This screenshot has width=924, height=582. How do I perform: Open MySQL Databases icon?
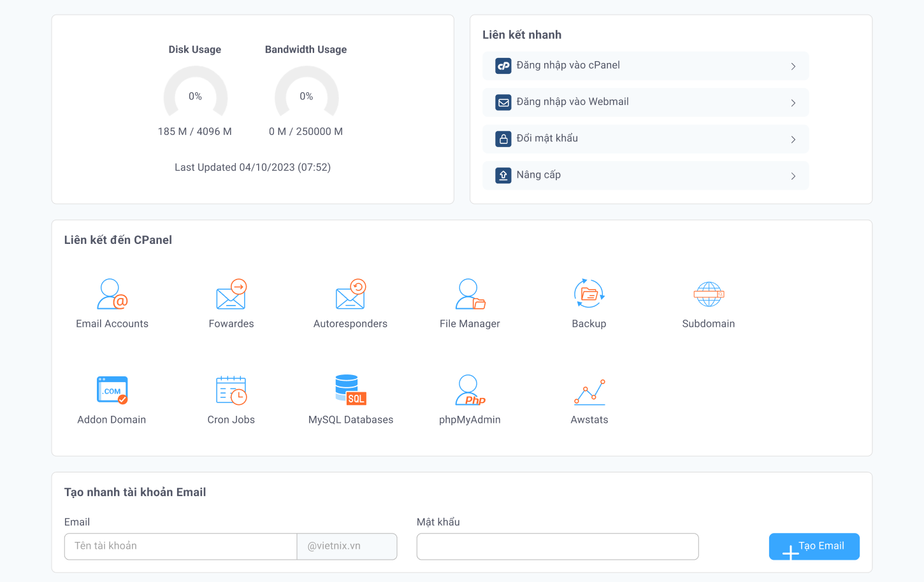click(x=350, y=390)
